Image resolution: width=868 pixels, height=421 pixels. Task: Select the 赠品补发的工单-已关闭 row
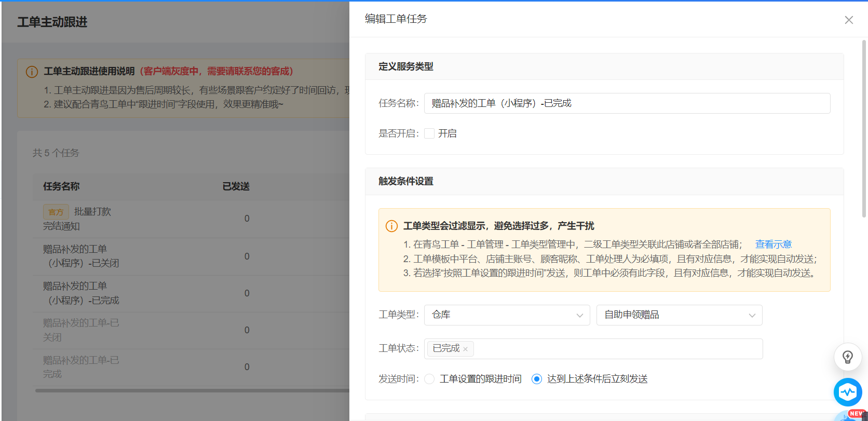coord(191,330)
